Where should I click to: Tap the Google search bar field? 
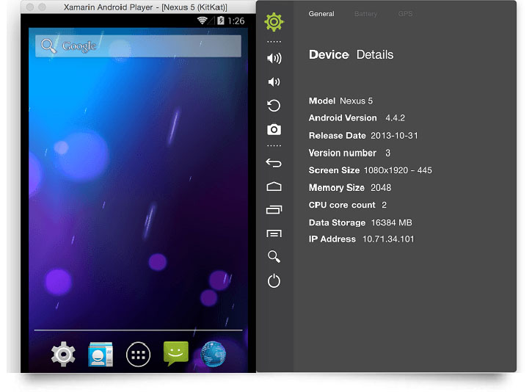point(138,46)
